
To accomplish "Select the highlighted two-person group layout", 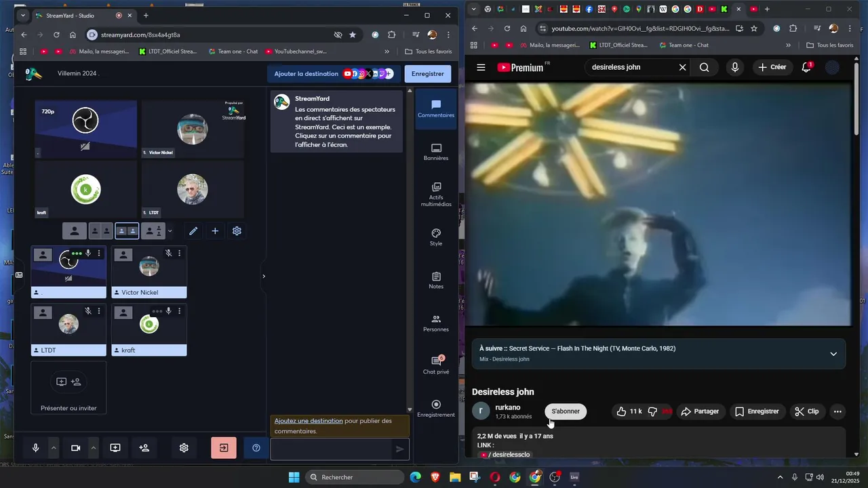I will [x=127, y=231].
